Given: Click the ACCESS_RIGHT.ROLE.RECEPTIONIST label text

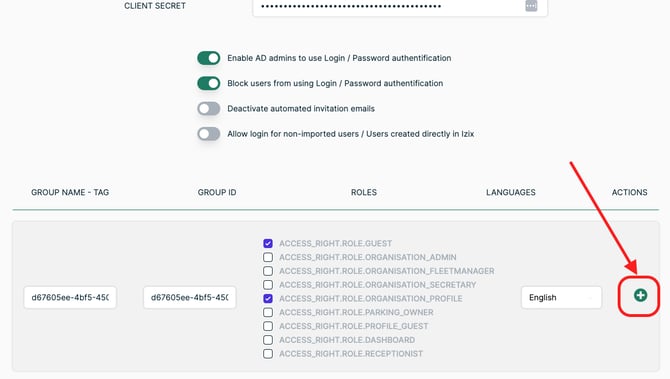Looking at the screenshot, I should pos(351,354).
